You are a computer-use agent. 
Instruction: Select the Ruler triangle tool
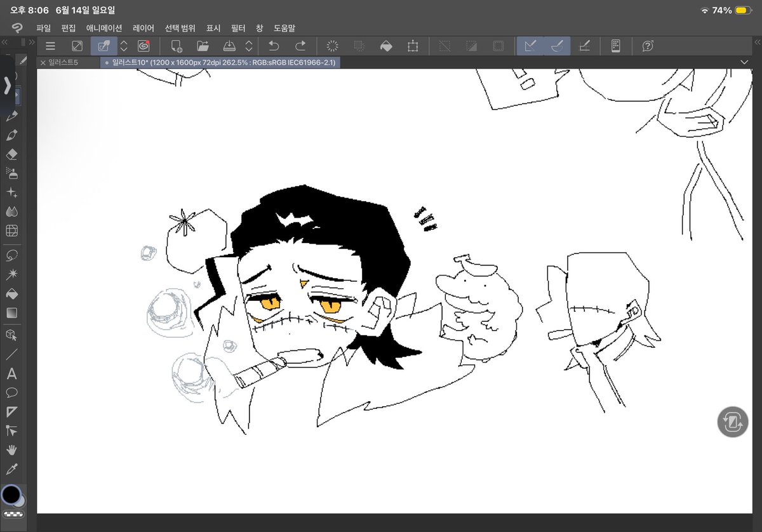(11, 411)
